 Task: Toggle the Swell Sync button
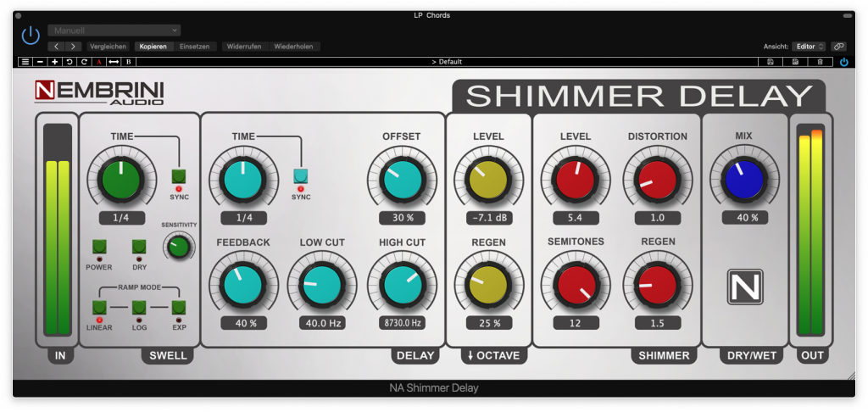pyautogui.click(x=179, y=176)
